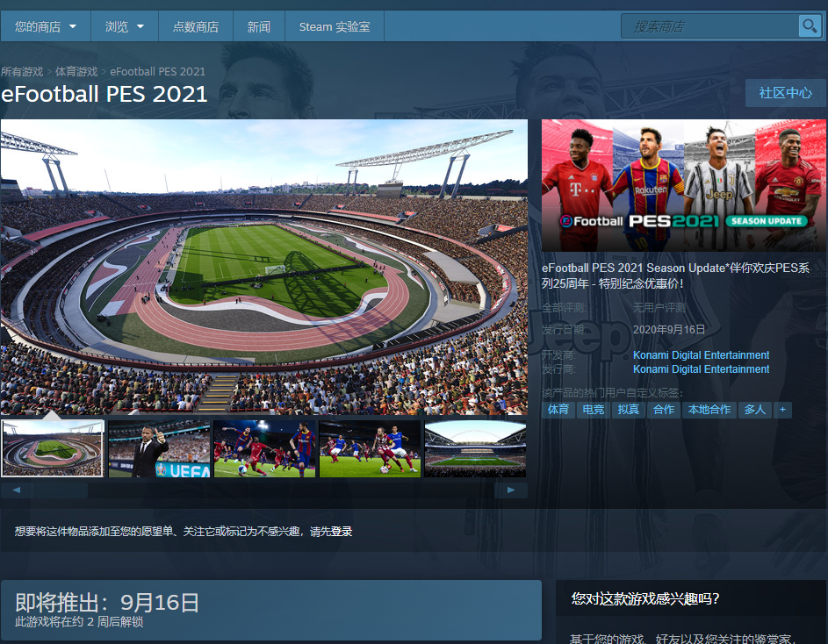Click the 社区中心 button
Image resolution: width=828 pixels, height=644 pixels.
[x=785, y=93]
